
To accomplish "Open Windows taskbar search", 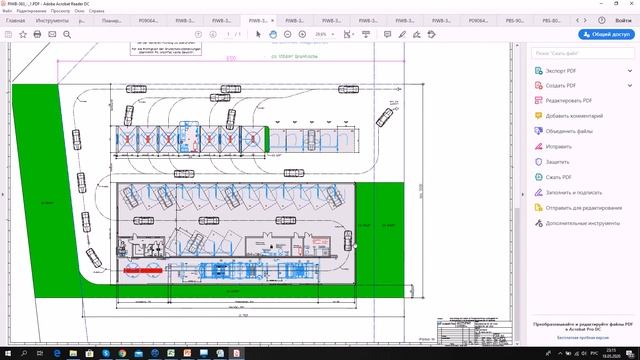I will [x=24, y=353].
